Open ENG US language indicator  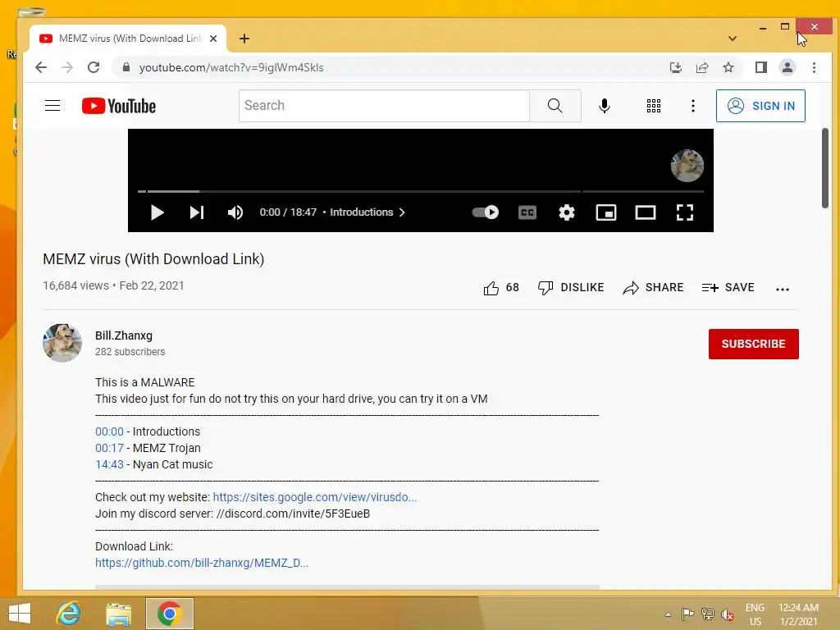pyautogui.click(x=755, y=614)
